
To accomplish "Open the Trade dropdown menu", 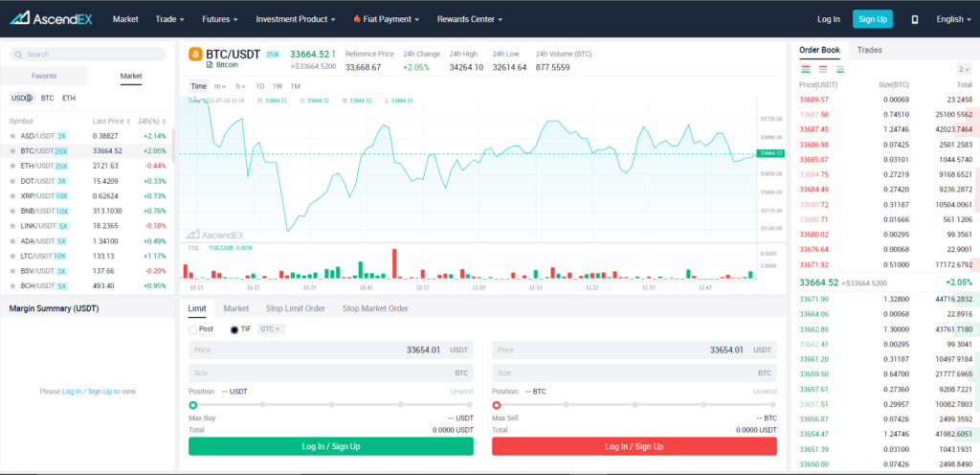I will (x=170, y=19).
